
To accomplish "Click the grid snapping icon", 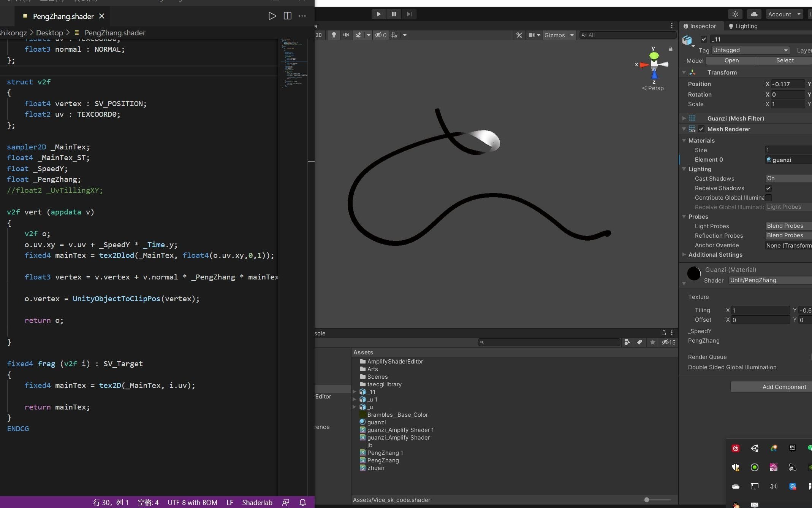I will pos(395,35).
